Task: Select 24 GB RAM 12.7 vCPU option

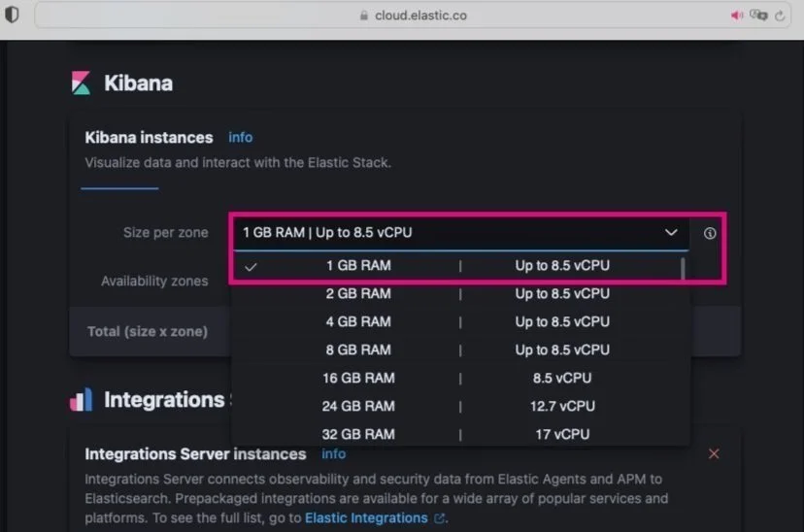Action: (x=359, y=406)
